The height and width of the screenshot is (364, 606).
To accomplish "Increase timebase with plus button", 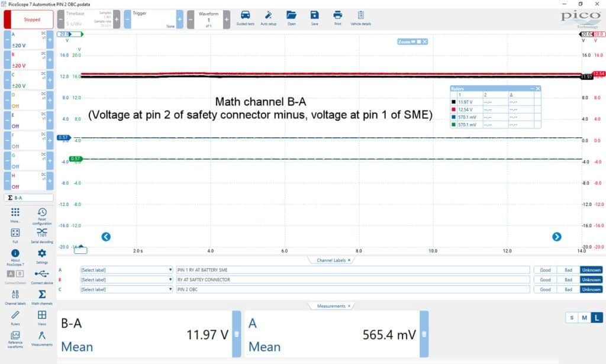I will point(117,20).
